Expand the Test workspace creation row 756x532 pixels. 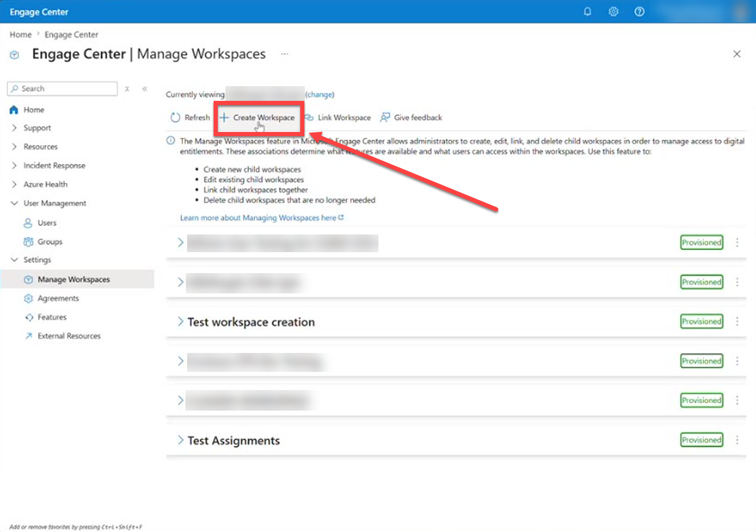(x=180, y=321)
